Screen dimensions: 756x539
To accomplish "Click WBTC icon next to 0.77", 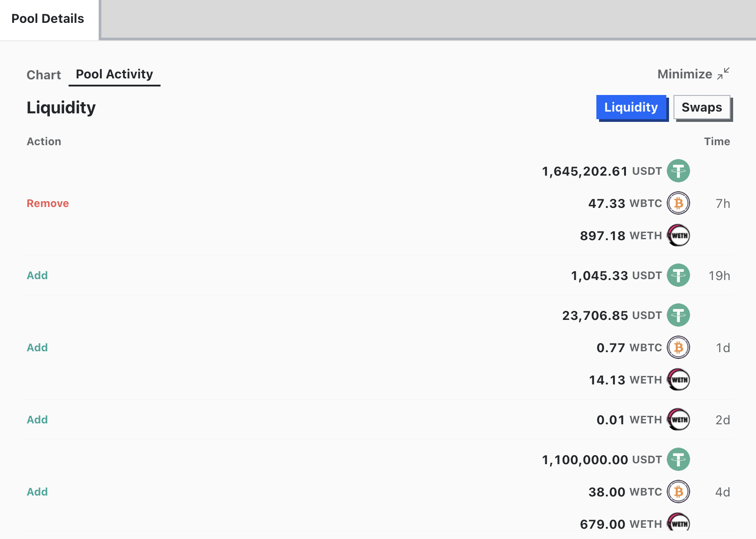I will pyautogui.click(x=678, y=348).
